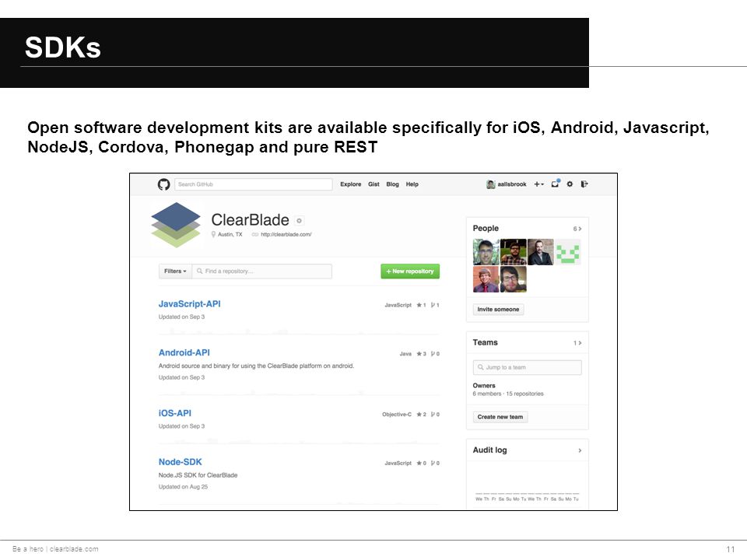747x560 pixels.
Task: Open the People panel heading
Action: 486,229
